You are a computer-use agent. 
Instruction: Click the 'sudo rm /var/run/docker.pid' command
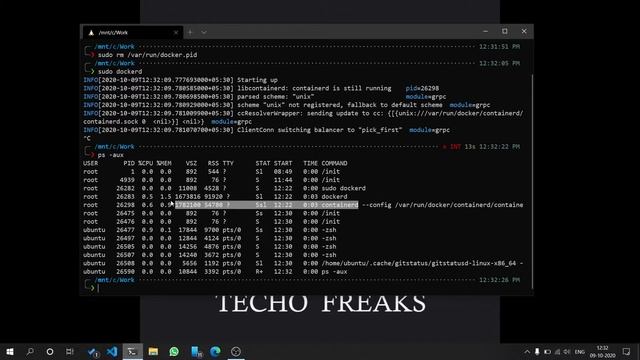[x=147, y=55]
